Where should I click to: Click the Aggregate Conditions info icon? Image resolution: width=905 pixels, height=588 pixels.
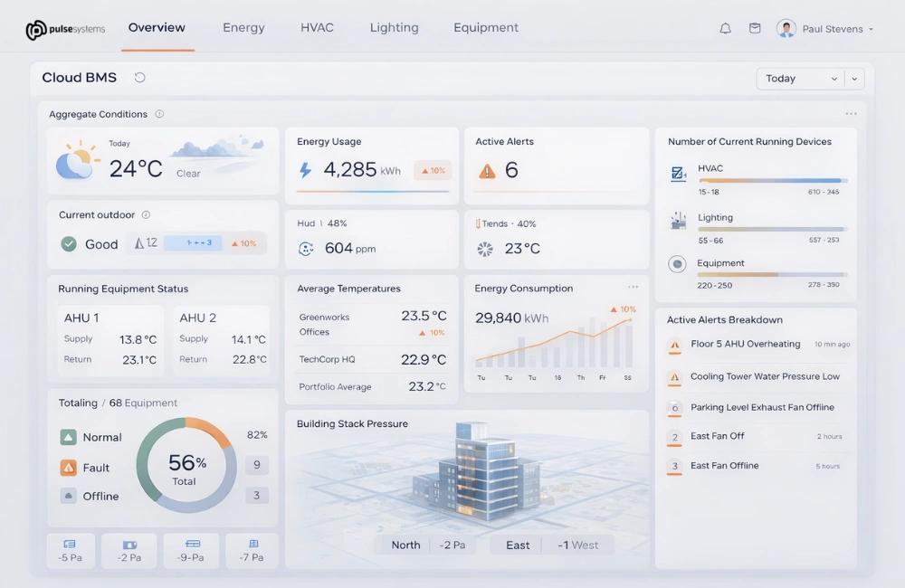tap(159, 114)
